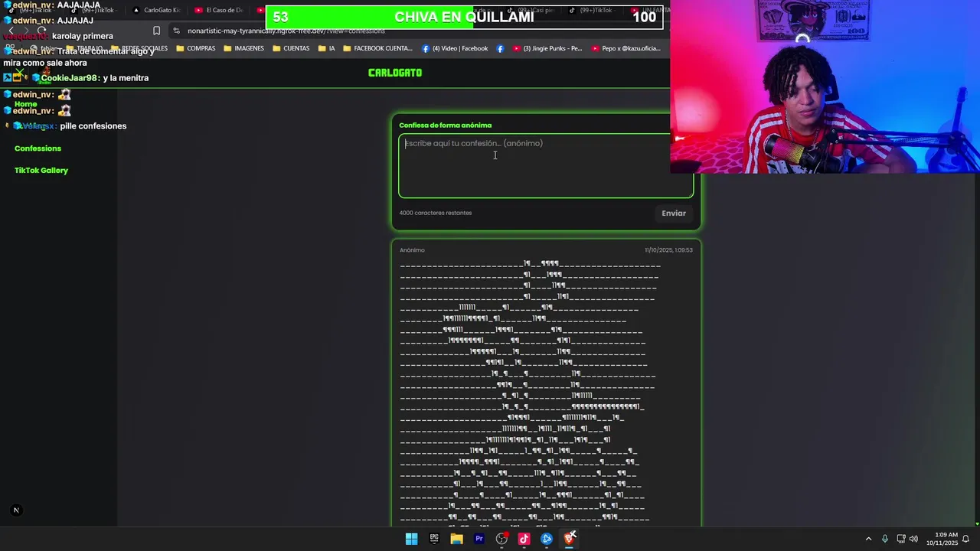The height and width of the screenshot is (551, 980).
Task: Click the round N badge at bottom left
Action: pyautogui.click(x=16, y=510)
